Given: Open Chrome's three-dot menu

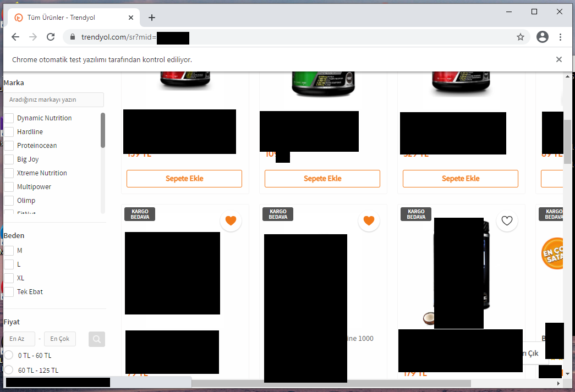Looking at the screenshot, I should coord(560,37).
